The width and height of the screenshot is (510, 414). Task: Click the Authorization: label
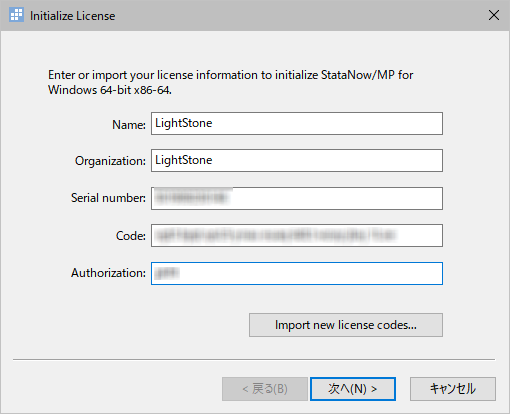[x=108, y=273]
